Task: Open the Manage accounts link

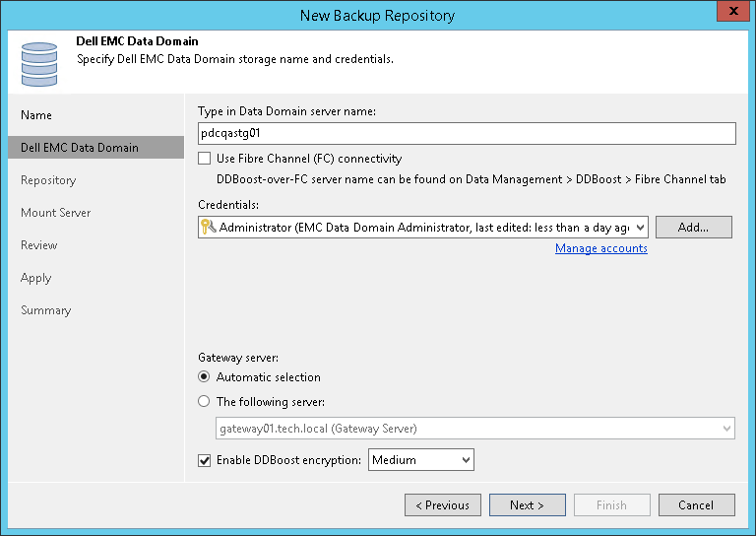Action: tap(600, 248)
